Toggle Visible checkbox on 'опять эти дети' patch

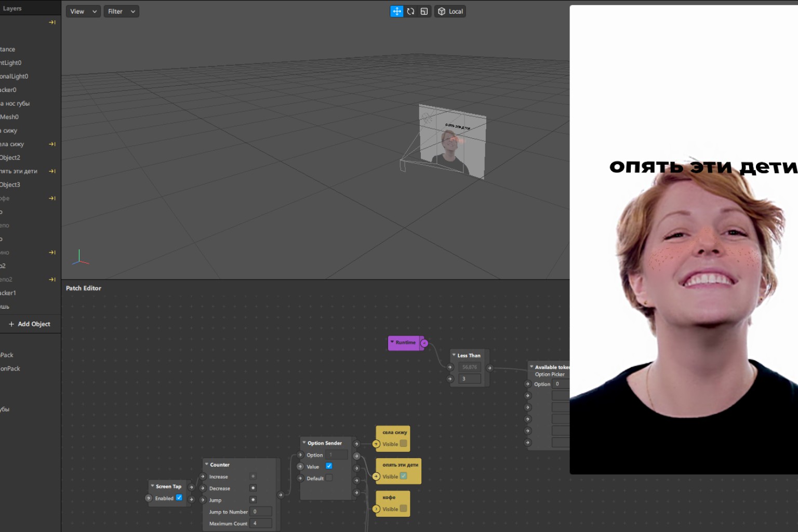click(x=404, y=476)
